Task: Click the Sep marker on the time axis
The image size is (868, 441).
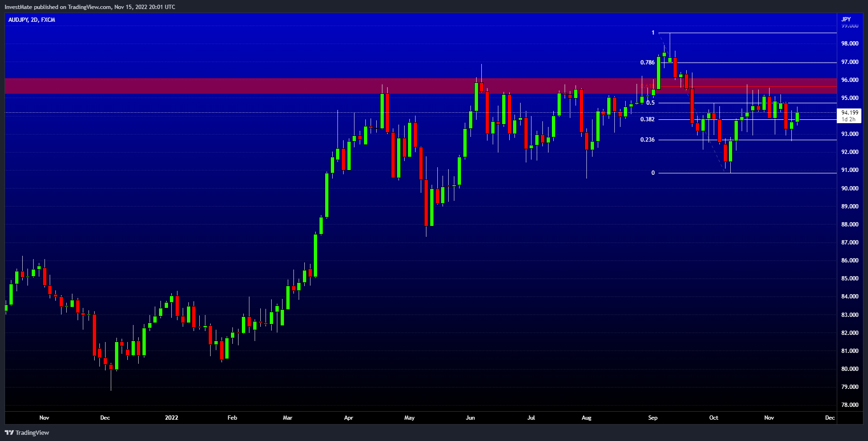Action: [653, 418]
